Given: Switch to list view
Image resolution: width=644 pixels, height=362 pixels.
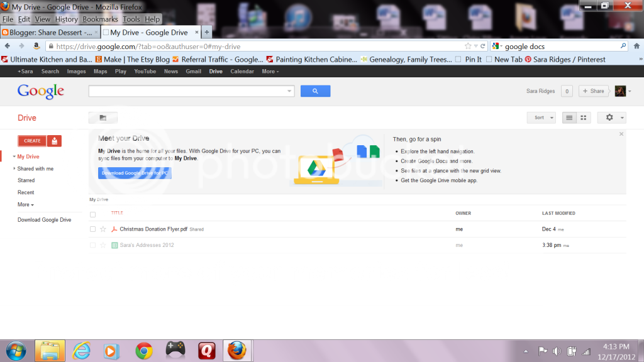Looking at the screenshot, I should 569,118.
